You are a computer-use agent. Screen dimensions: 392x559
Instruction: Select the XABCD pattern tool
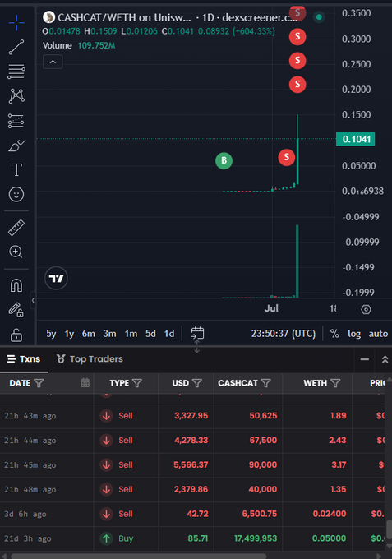(x=16, y=96)
